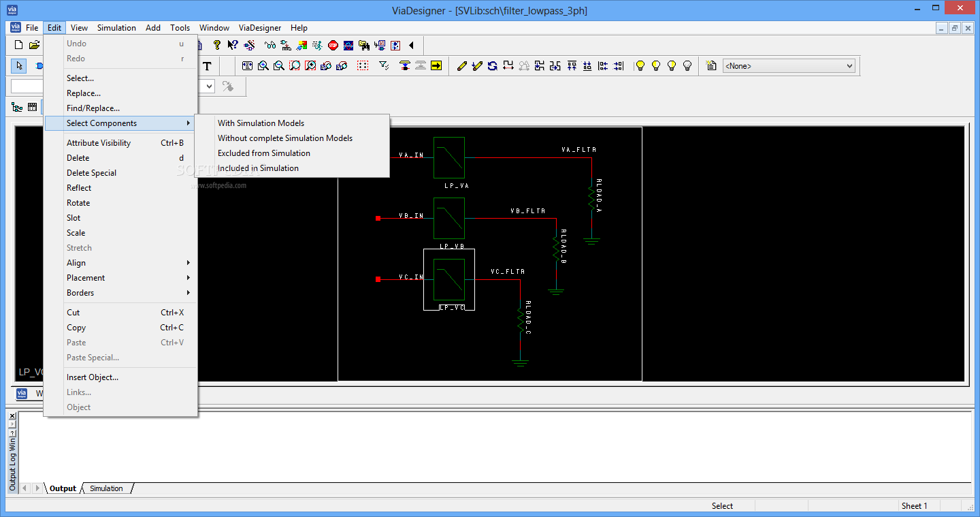Click the zoom in magnifier icon
Screen dimensions: 980x517
(x=263, y=66)
